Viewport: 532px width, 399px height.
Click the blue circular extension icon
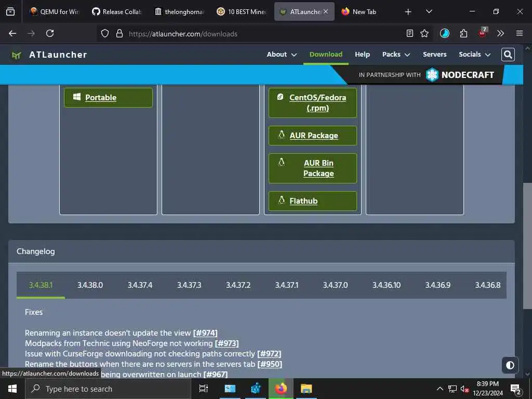click(445, 33)
